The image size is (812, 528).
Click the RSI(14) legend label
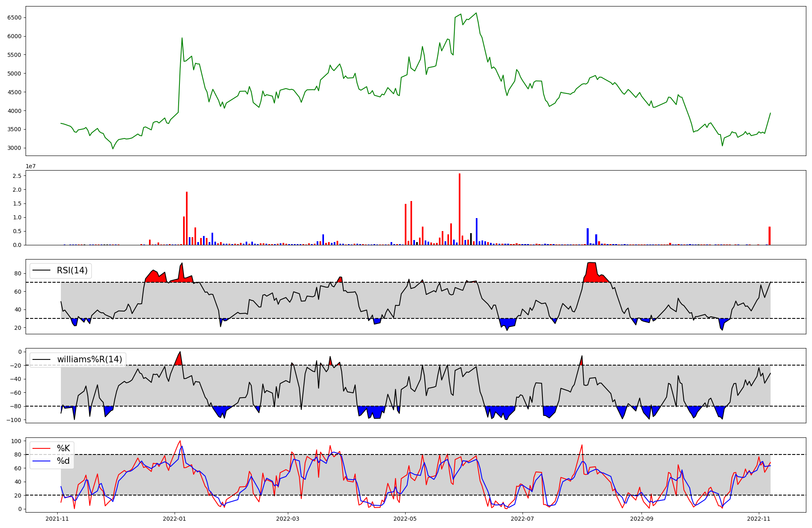[x=72, y=270]
